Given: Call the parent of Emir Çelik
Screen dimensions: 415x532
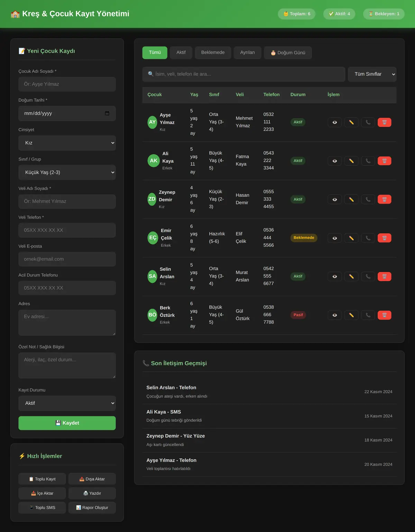Looking at the screenshot, I should [x=368, y=238].
